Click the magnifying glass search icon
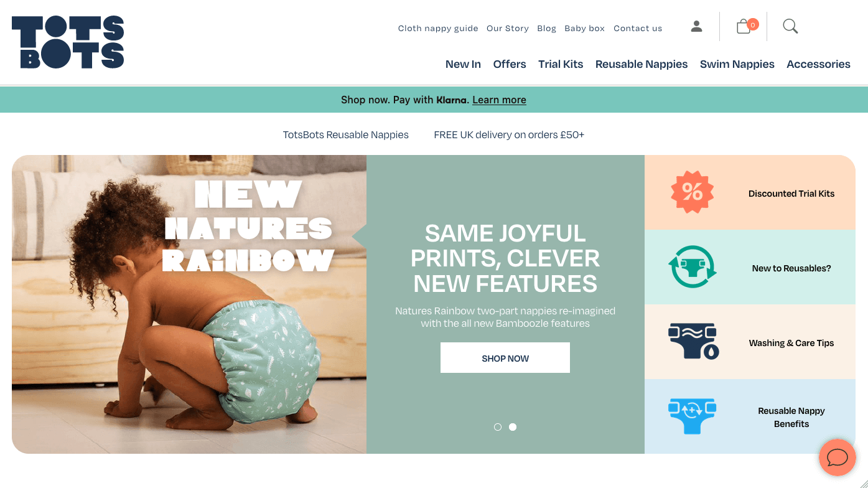 [x=790, y=26]
